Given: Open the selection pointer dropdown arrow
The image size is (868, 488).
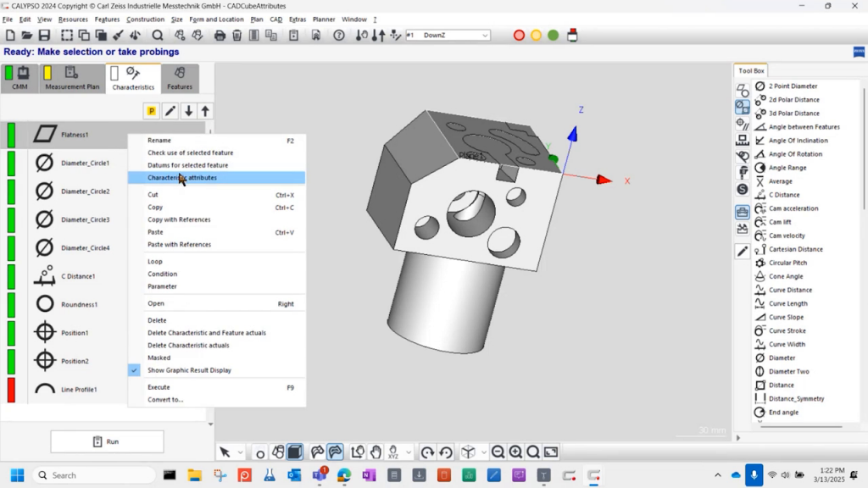Looking at the screenshot, I should [241, 452].
